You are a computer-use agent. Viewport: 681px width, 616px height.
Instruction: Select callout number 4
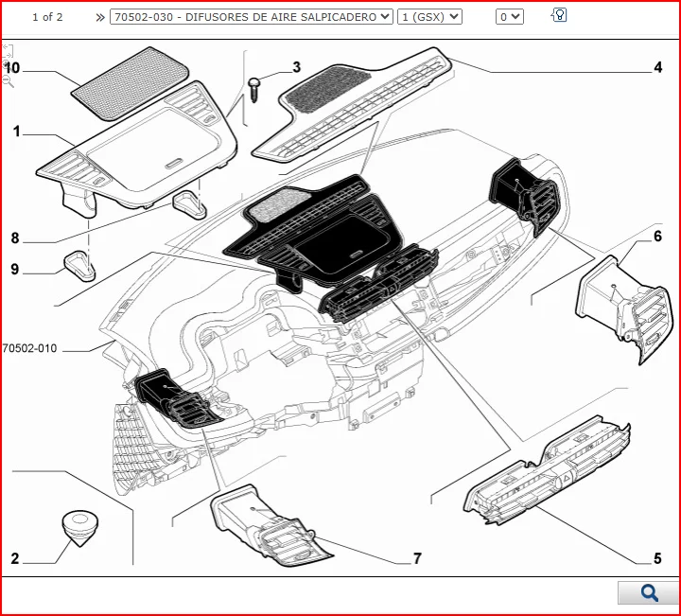pyautogui.click(x=658, y=67)
